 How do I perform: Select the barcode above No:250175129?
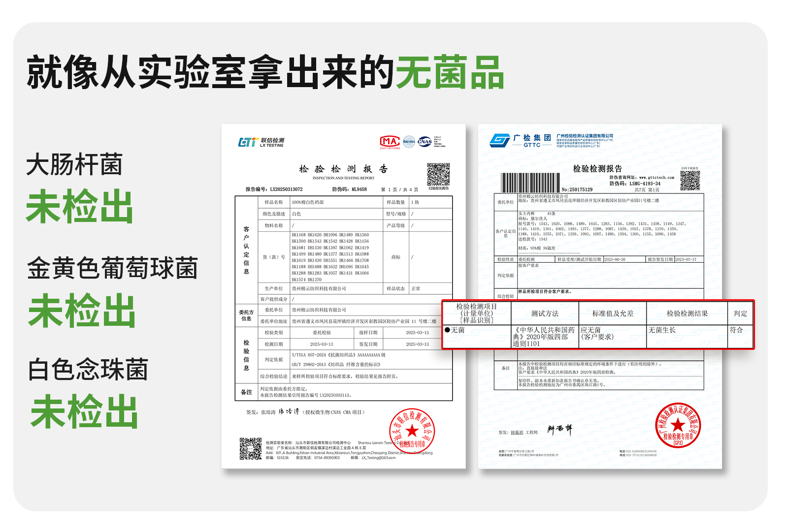click(530, 183)
